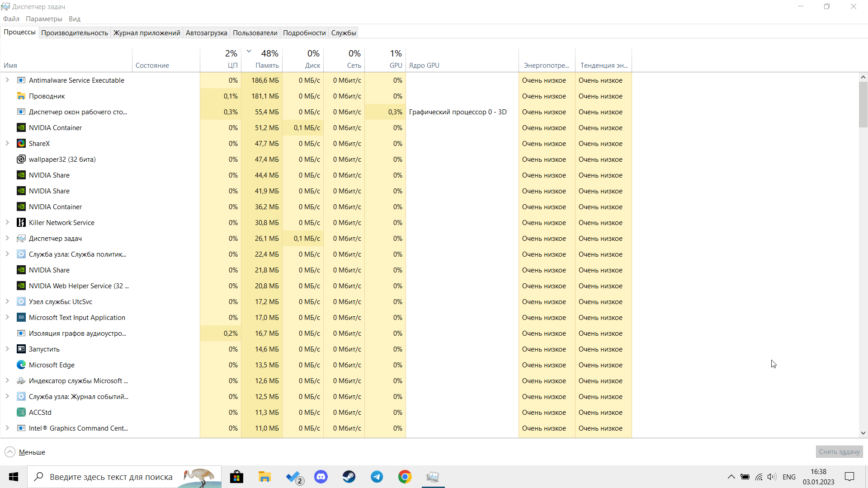Switch to the Службы tab
This screenshot has width=868, height=488.
point(344,33)
